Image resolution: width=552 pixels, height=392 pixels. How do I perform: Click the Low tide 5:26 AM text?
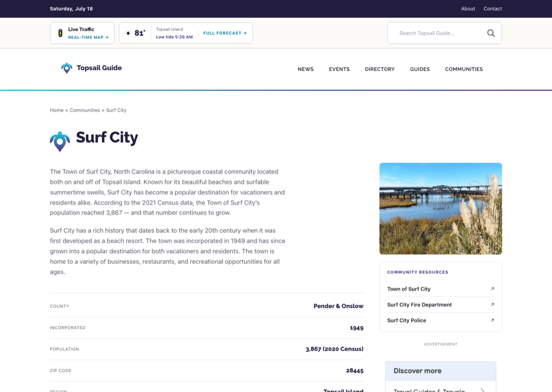pos(174,37)
